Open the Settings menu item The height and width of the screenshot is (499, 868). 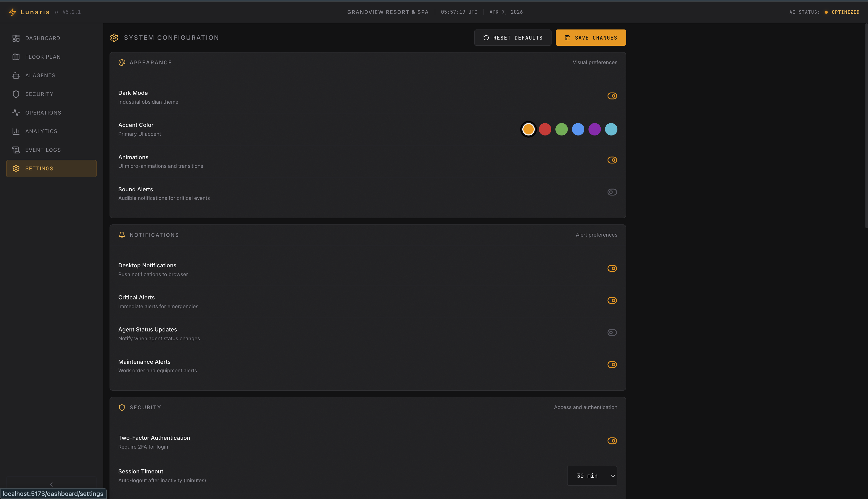pyautogui.click(x=51, y=169)
